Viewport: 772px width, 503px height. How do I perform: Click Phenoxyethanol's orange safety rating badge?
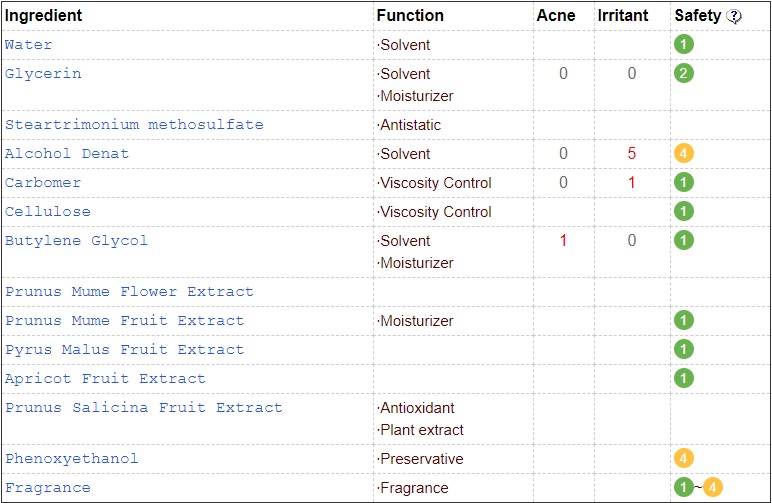click(684, 458)
